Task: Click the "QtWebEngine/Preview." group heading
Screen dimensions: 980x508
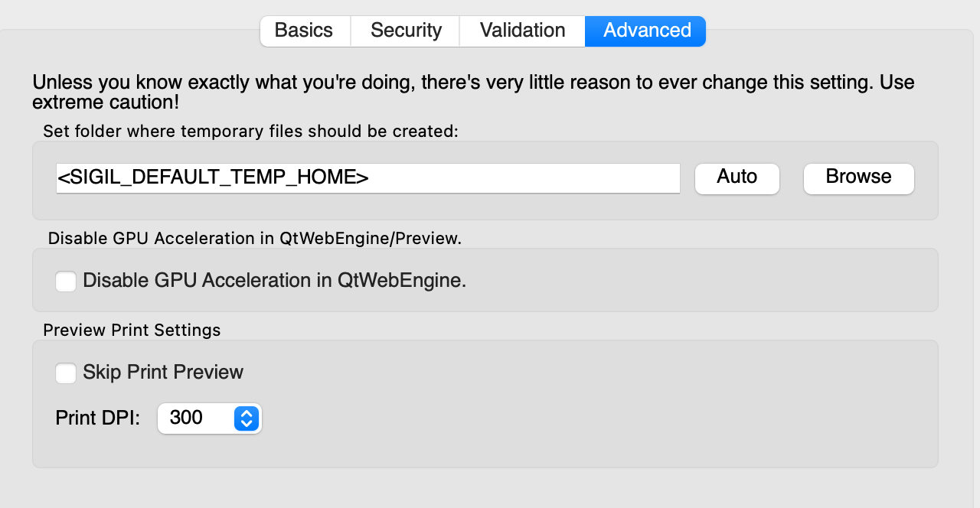Action: point(255,239)
